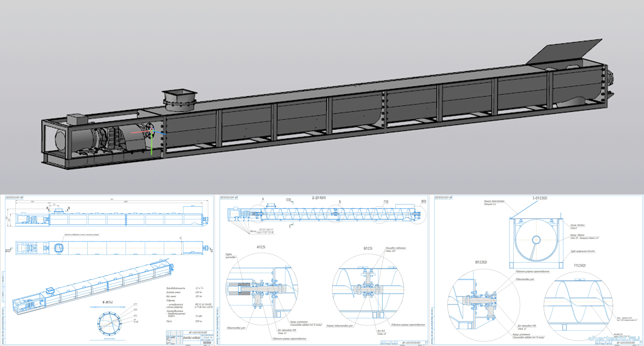Open detail view Б(1:2,5) circle
This screenshot has height=346, width=644.
point(368,290)
